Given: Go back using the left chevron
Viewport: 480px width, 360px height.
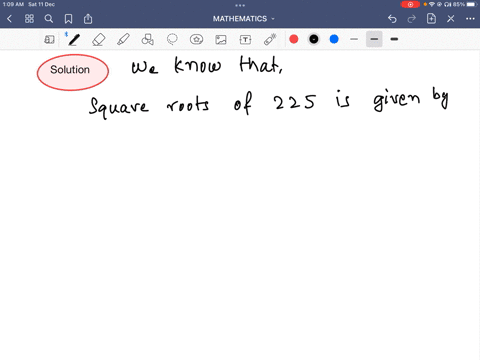Looking at the screenshot, I should [9, 19].
